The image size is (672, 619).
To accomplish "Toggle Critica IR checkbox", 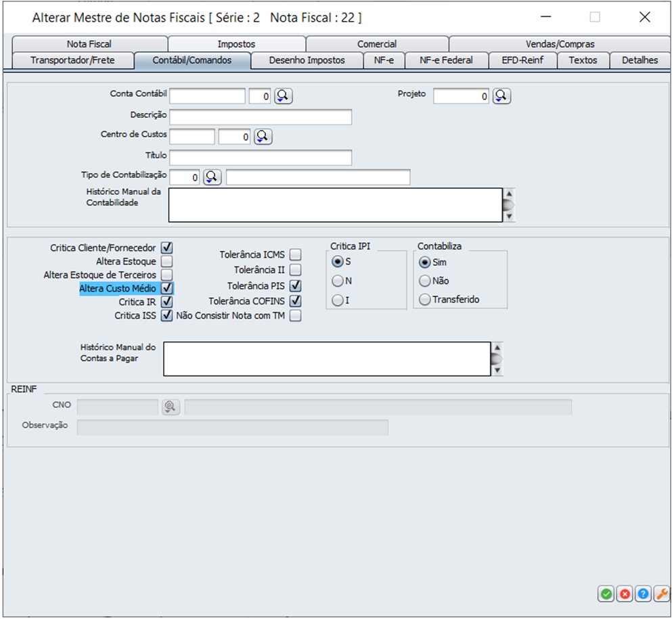I will pyautogui.click(x=166, y=302).
